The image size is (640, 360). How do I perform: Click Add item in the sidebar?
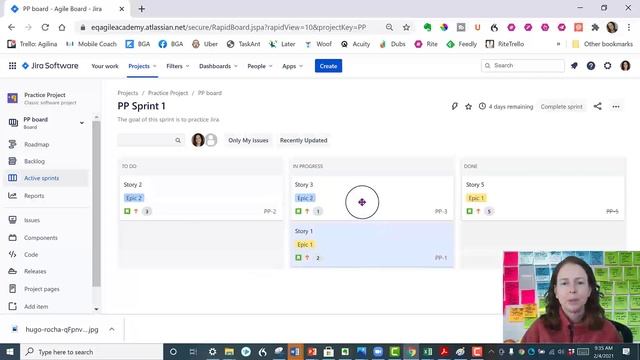36,307
